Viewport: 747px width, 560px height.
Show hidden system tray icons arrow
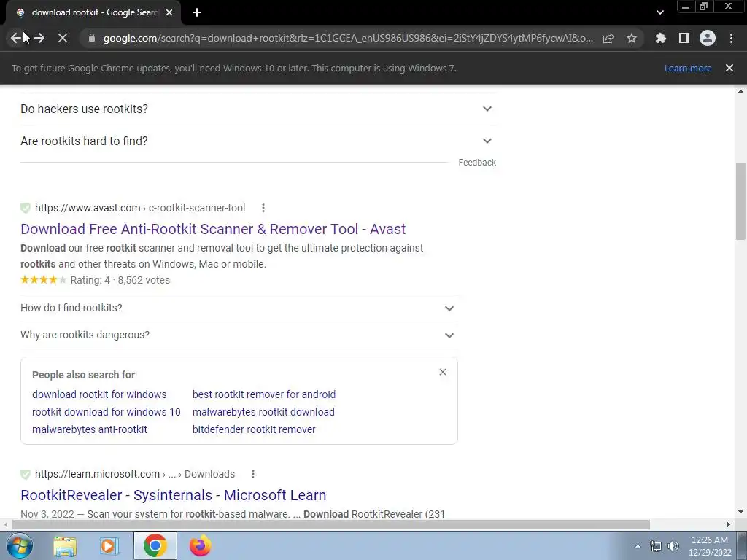(x=638, y=546)
